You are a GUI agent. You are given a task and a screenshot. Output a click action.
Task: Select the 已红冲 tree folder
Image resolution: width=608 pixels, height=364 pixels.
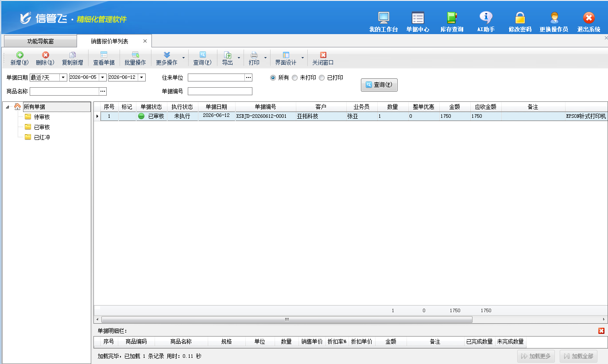tap(42, 137)
